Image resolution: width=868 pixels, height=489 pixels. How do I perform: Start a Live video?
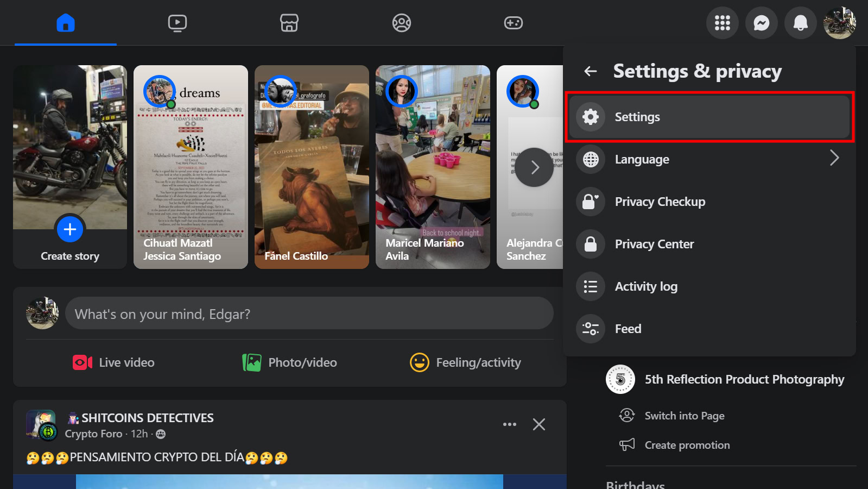pyautogui.click(x=113, y=362)
